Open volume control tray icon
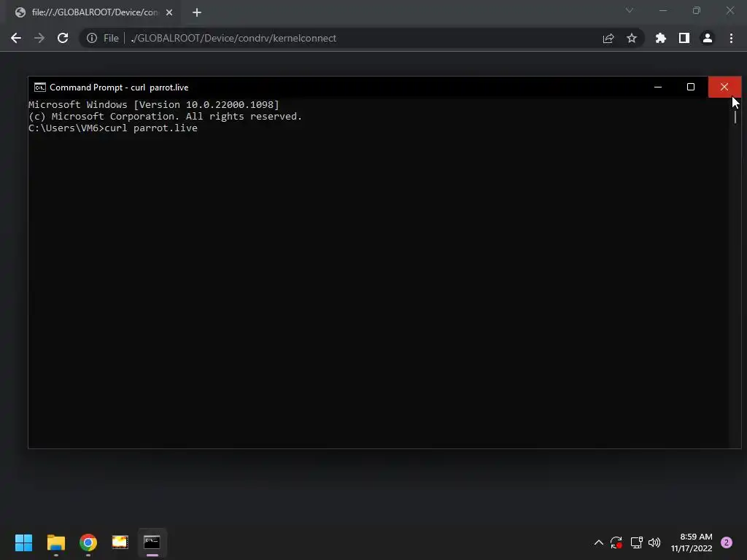The height and width of the screenshot is (560, 747). (654, 542)
